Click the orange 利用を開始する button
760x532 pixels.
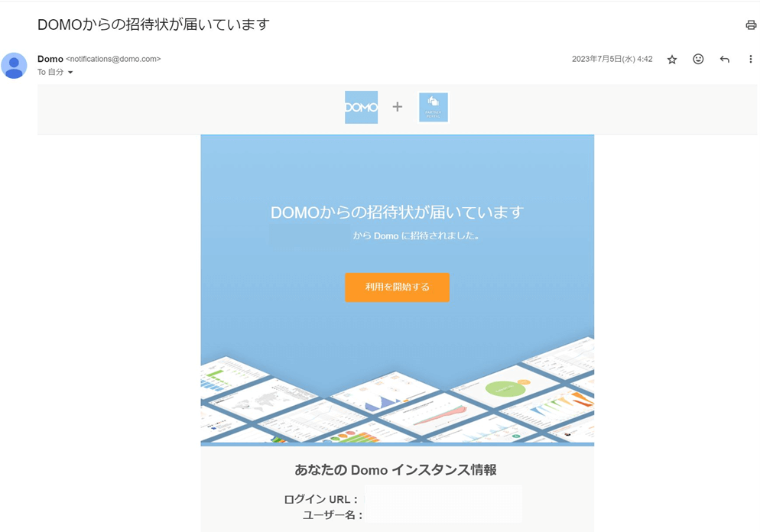pyautogui.click(x=397, y=287)
